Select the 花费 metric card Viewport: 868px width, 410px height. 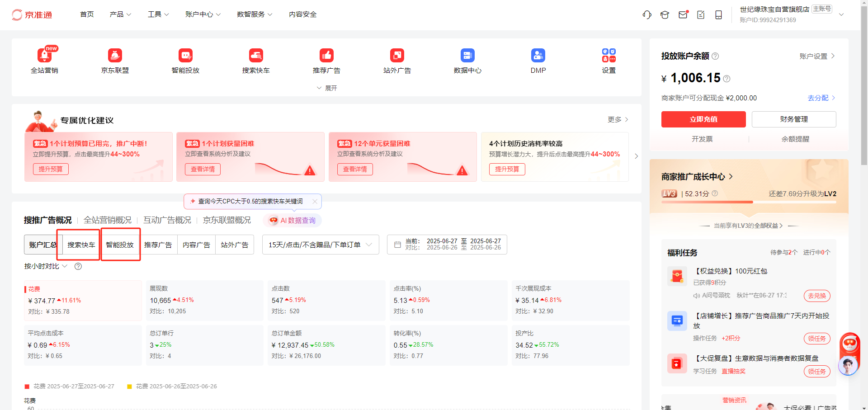[83, 300]
